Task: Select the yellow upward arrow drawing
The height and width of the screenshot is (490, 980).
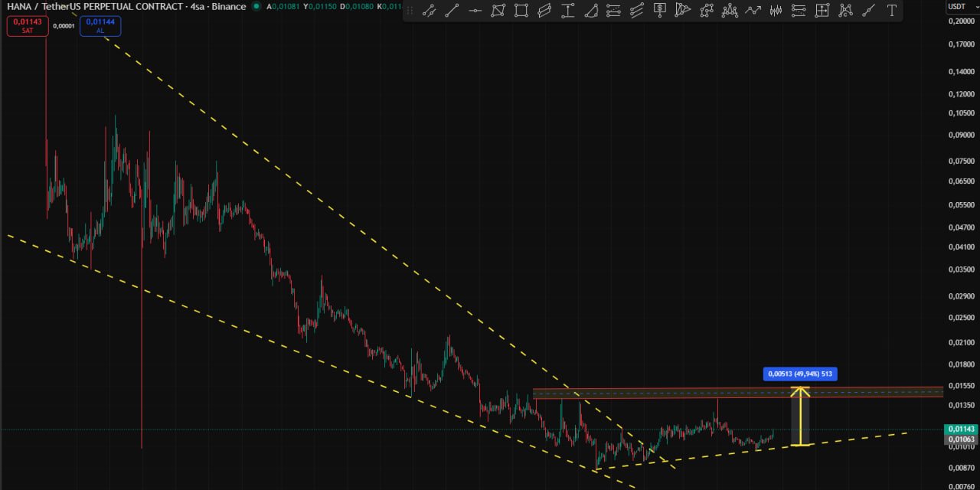Action: 800,416
